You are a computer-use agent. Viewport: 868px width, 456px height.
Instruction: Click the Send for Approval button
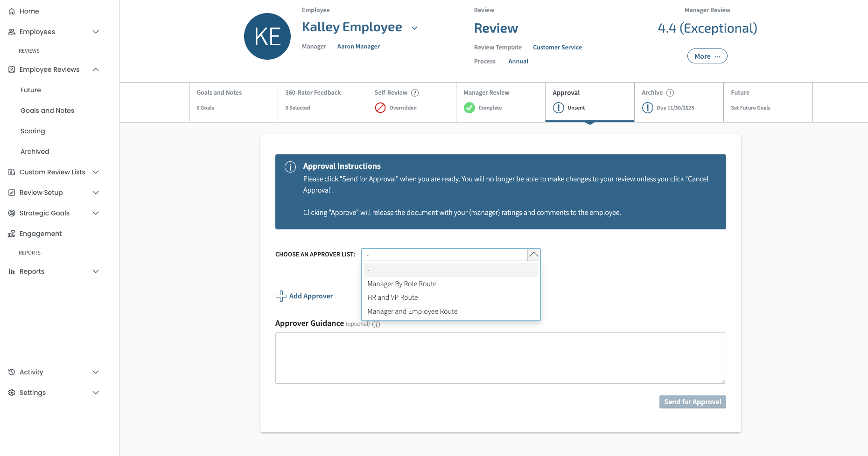(693, 402)
